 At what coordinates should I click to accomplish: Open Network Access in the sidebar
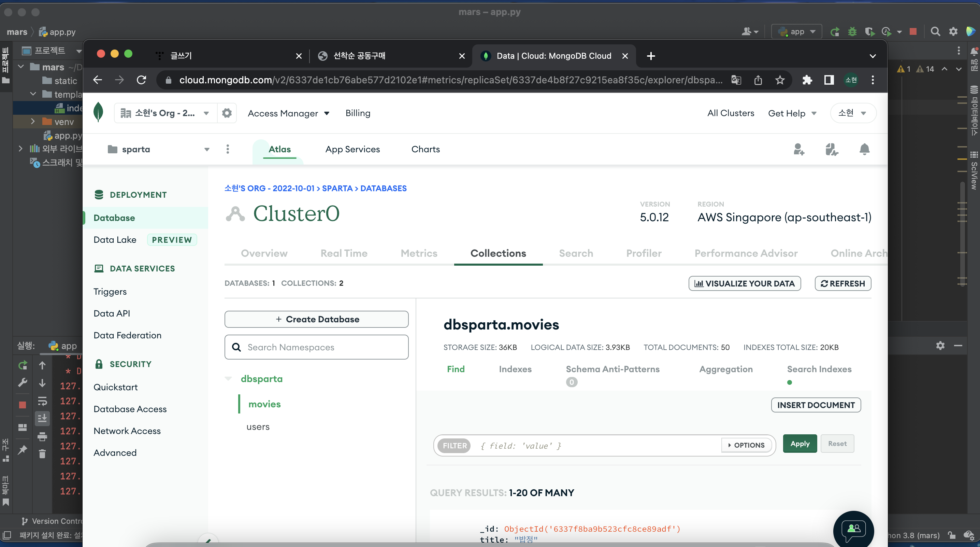pyautogui.click(x=127, y=431)
